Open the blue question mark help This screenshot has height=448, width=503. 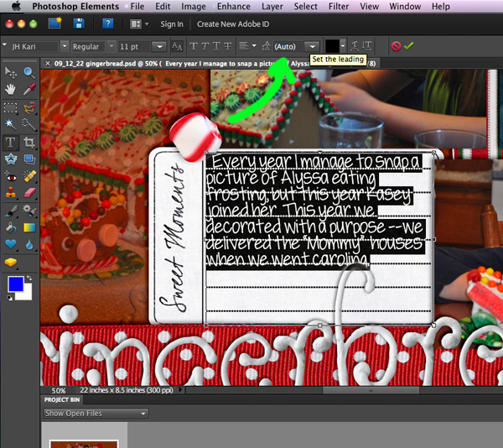click(x=108, y=23)
